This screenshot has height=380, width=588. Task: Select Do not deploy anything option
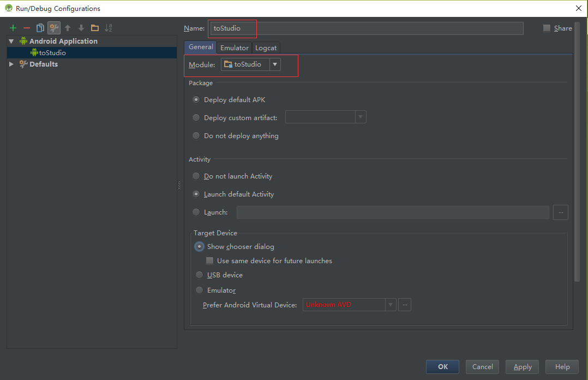(196, 136)
